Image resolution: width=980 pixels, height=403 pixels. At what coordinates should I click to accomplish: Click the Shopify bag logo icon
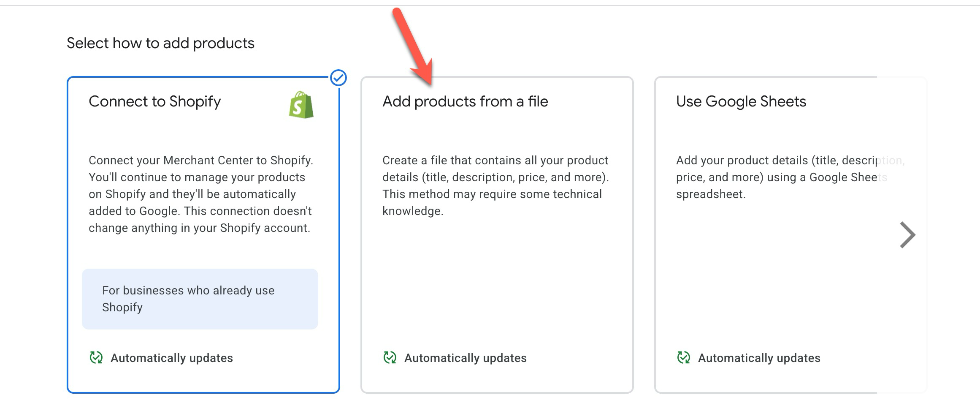301,105
